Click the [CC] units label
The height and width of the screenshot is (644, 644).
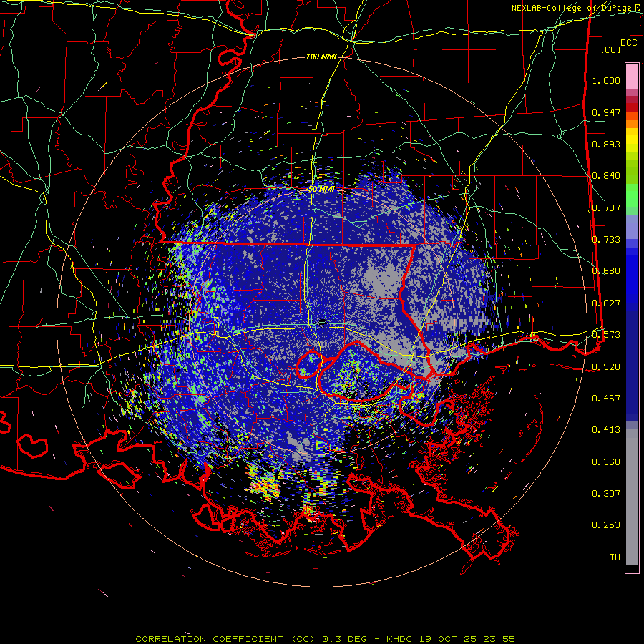pos(611,49)
